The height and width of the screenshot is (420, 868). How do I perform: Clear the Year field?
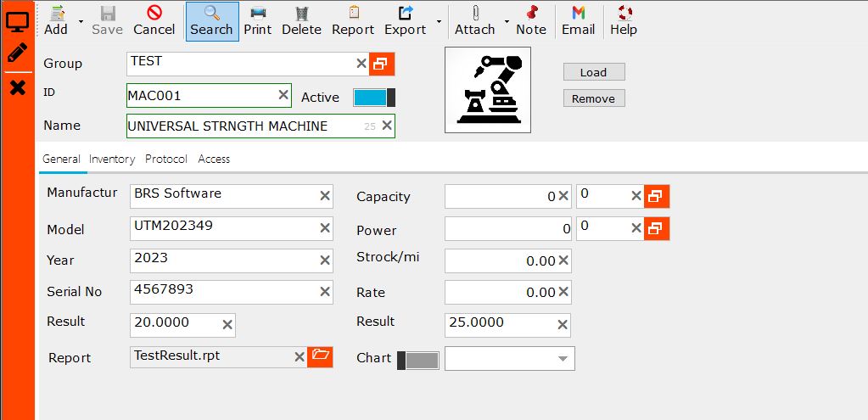click(x=325, y=260)
